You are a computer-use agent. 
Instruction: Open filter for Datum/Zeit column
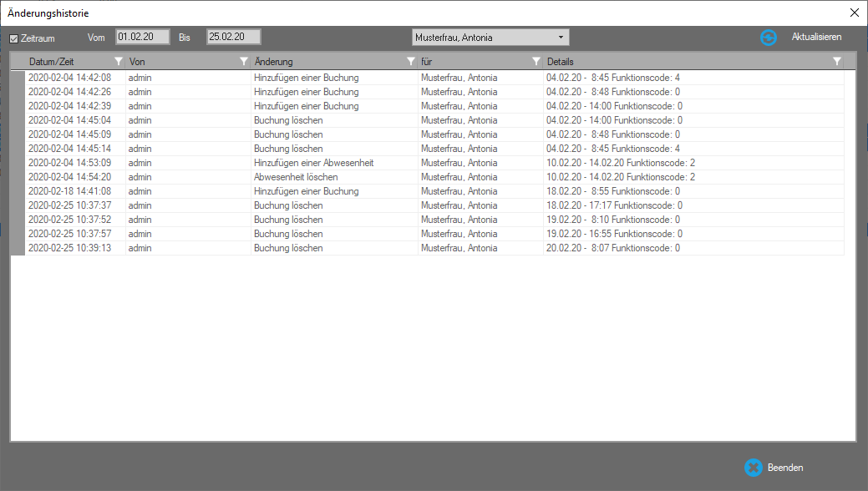coord(118,62)
